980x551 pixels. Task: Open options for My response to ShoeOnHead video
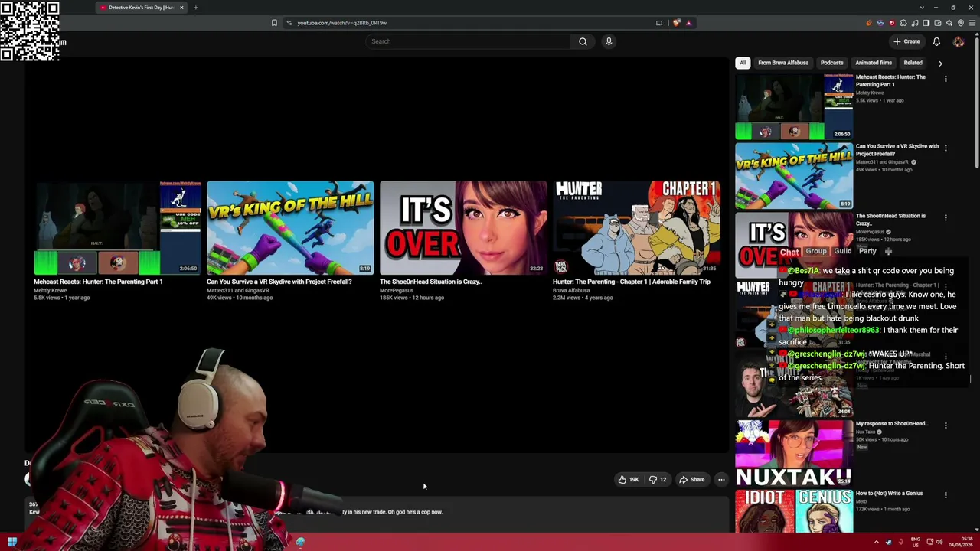(946, 425)
